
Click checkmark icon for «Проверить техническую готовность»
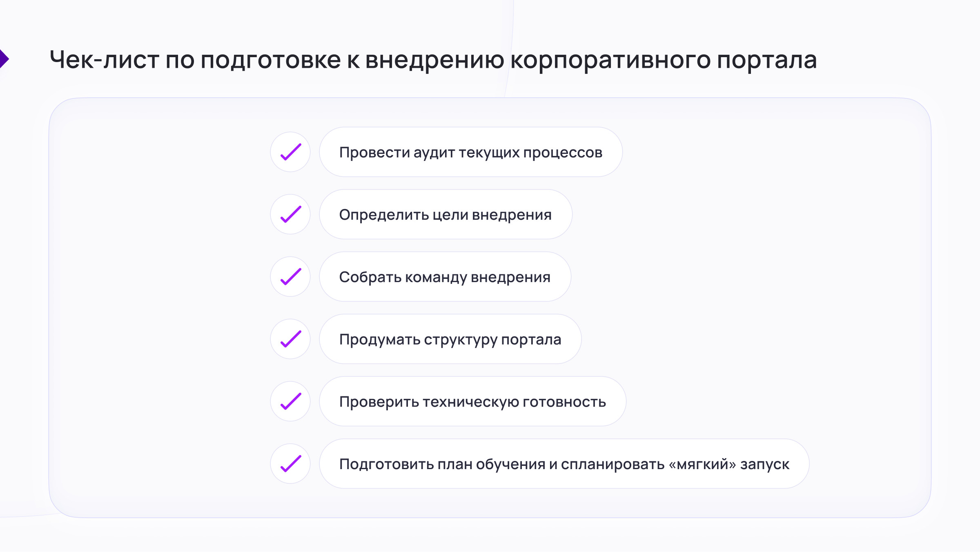point(290,401)
